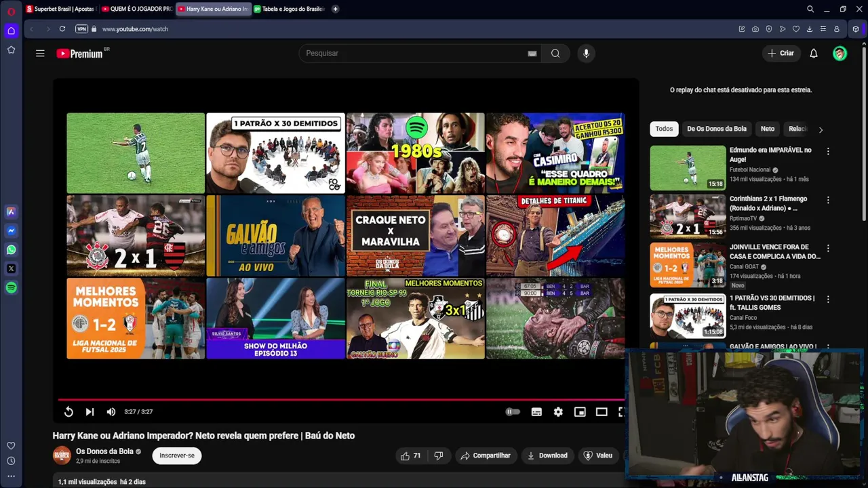Submit search with magnifier button
Image resolution: width=868 pixels, height=488 pixels.
tap(555, 54)
